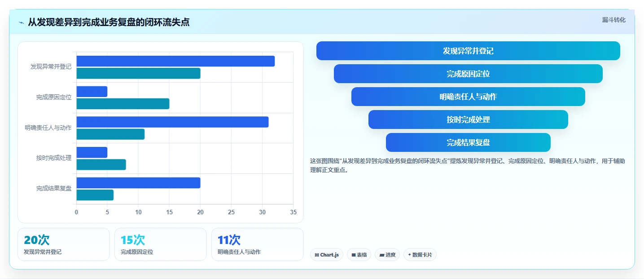This screenshot has height=279, width=644.
Task: Click the blue bar for 发现异常并登记
Action: [175, 61]
